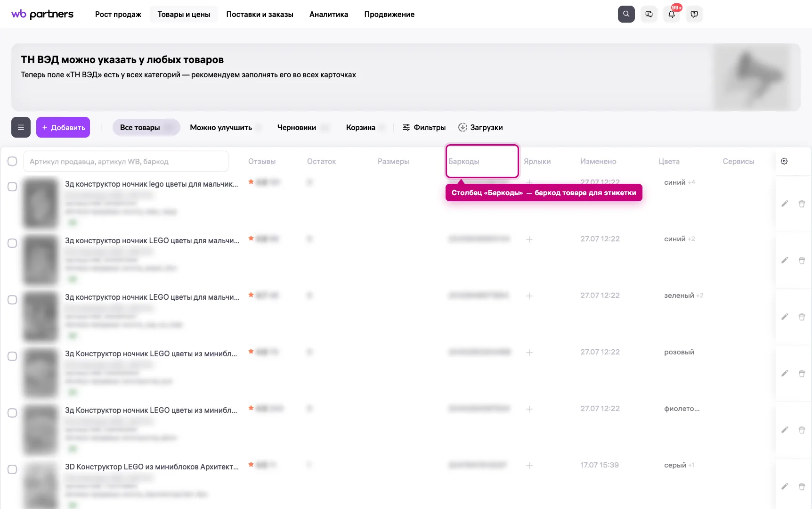Click the first product thumbnail image

pyautogui.click(x=41, y=203)
